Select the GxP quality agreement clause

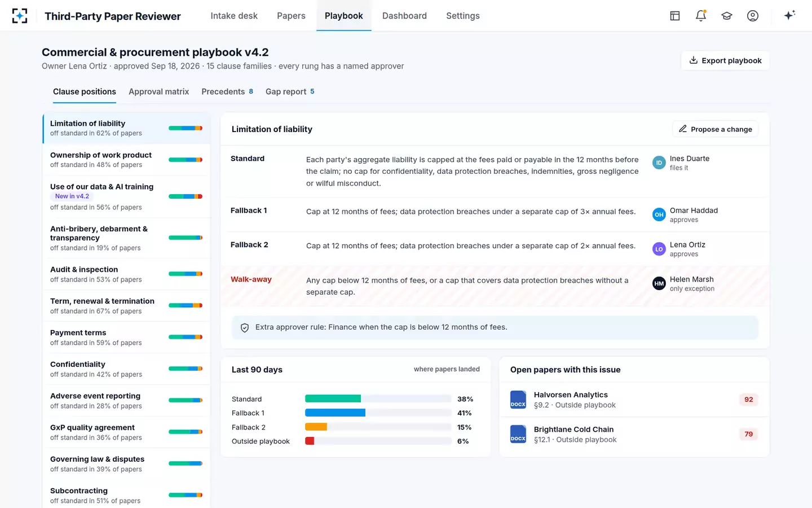pos(126,432)
